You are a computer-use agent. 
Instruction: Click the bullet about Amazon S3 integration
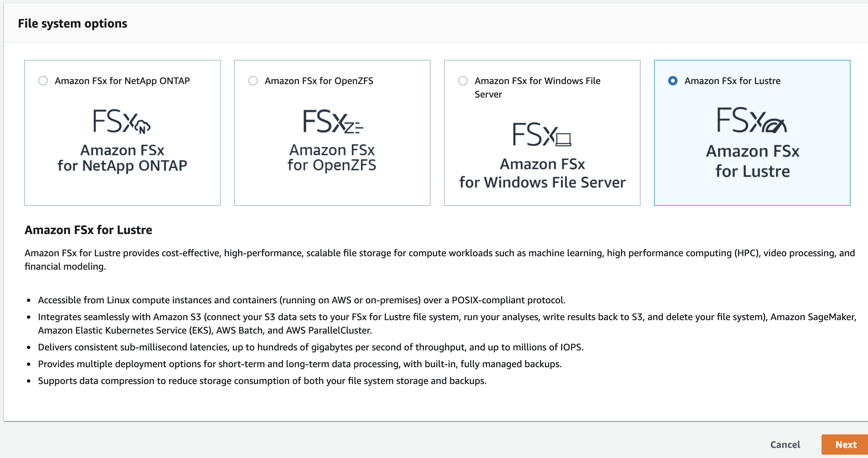click(x=447, y=323)
